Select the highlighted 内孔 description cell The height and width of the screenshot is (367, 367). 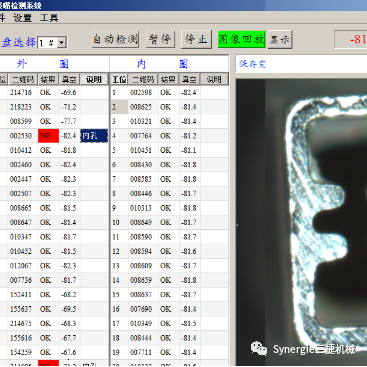[x=94, y=136]
